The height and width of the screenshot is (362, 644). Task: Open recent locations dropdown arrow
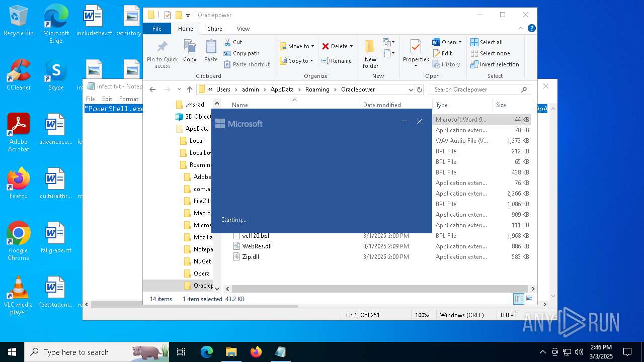tap(179, 89)
